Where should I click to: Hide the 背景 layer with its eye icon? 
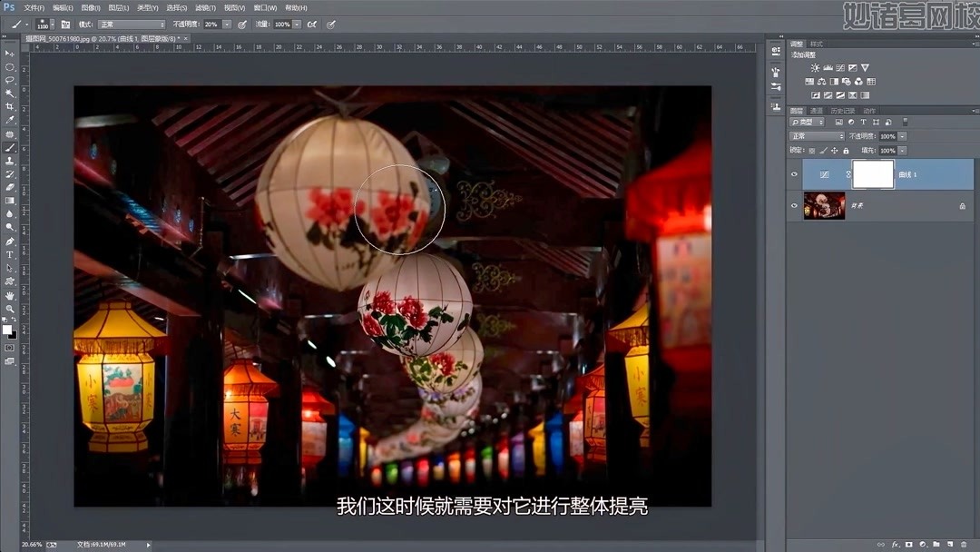click(x=794, y=205)
